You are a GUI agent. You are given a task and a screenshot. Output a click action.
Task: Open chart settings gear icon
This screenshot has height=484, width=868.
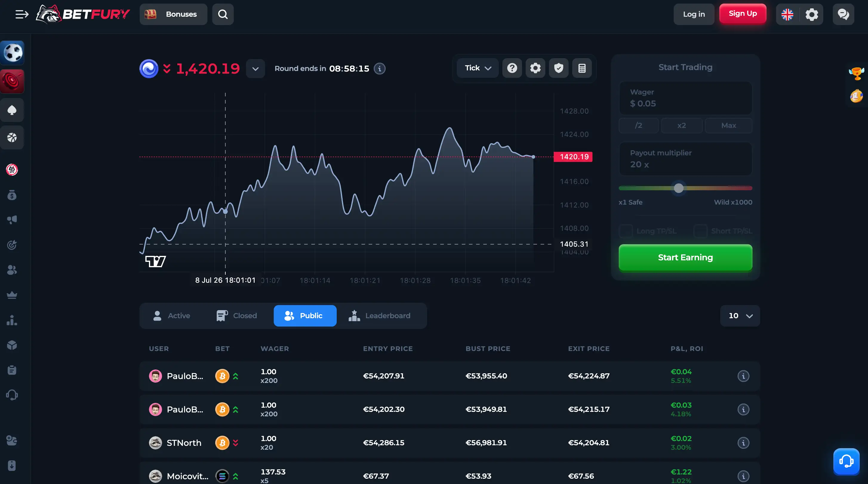535,68
